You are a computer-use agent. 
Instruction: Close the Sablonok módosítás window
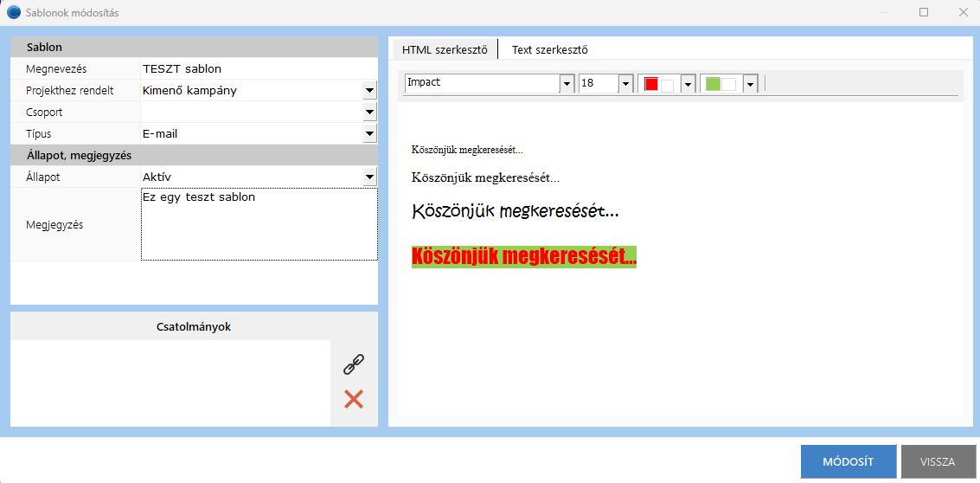tap(963, 12)
